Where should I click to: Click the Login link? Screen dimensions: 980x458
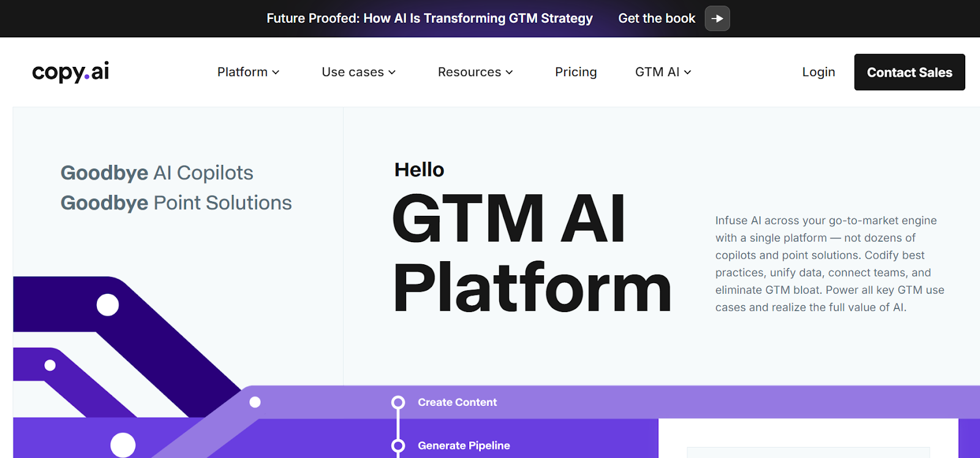click(818, 72)
